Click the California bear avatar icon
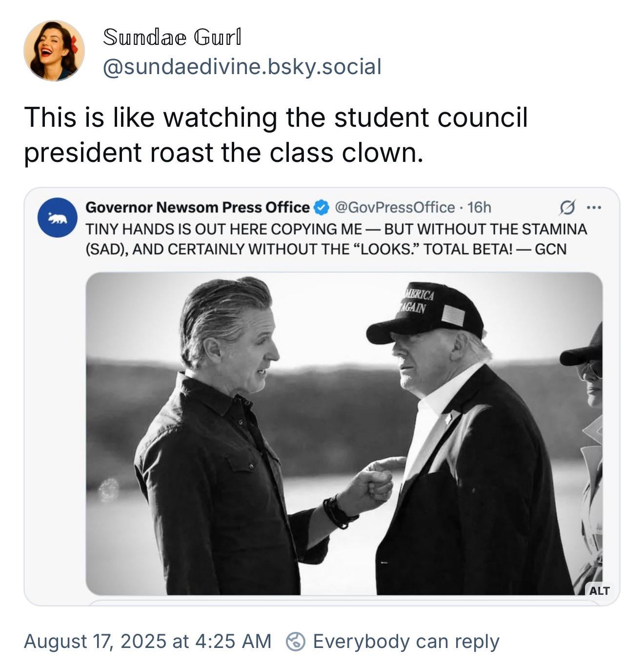Viewport: 644px width, 666px height. [x=58, y=217]
